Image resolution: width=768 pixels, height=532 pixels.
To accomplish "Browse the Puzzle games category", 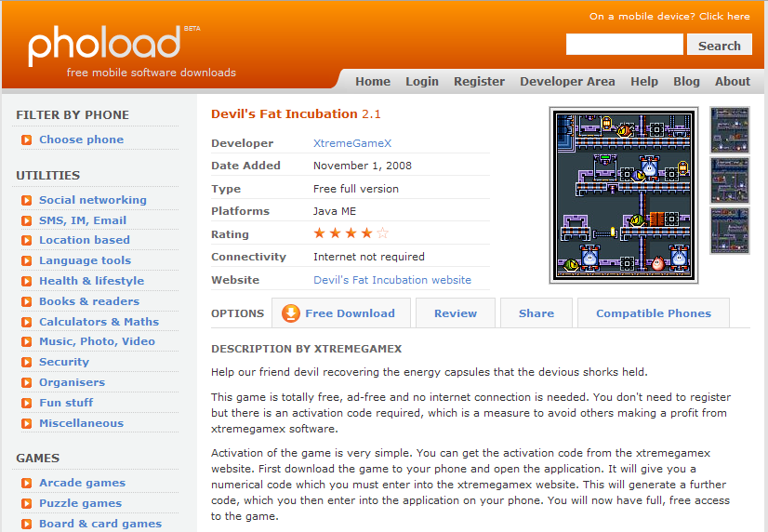I will pyautogui.click(x=80, y=503).
